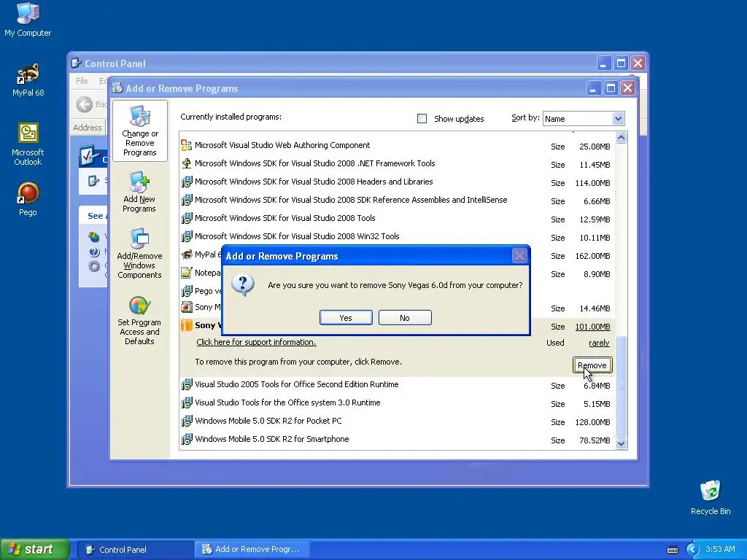Click the 101.00MB size value of Sony Vegas
The width and height of the screenshot is (747, 560).
pos(592,327)
